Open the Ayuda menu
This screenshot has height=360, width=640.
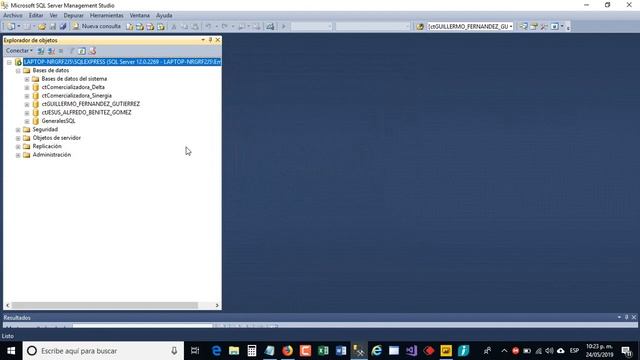164,15
